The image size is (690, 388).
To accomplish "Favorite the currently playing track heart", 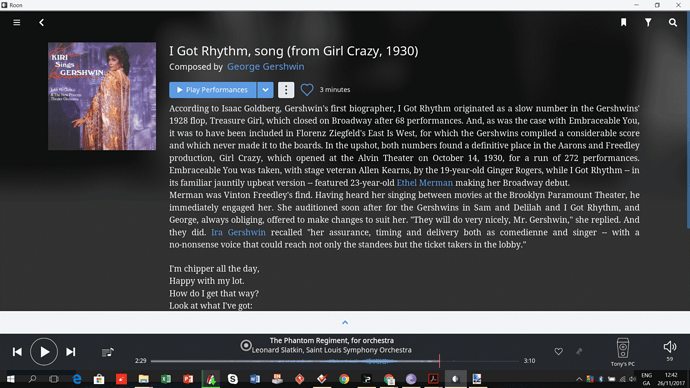I will pos(558,351).
